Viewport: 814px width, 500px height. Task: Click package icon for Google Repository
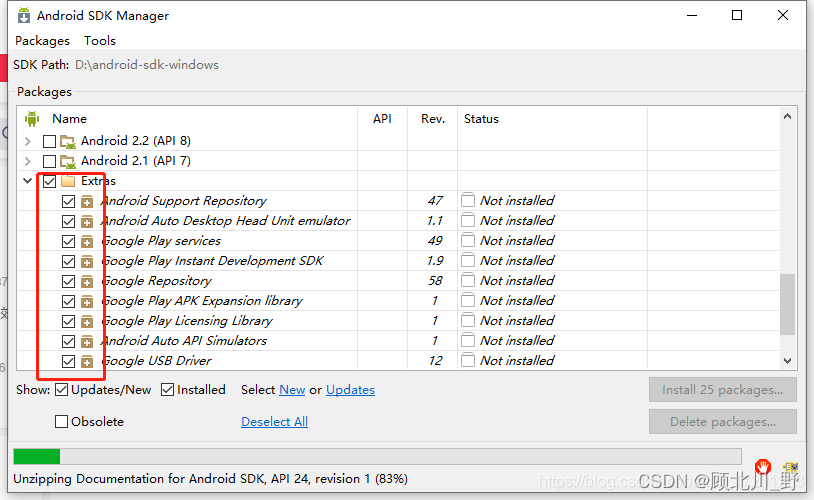coord(87,281)
